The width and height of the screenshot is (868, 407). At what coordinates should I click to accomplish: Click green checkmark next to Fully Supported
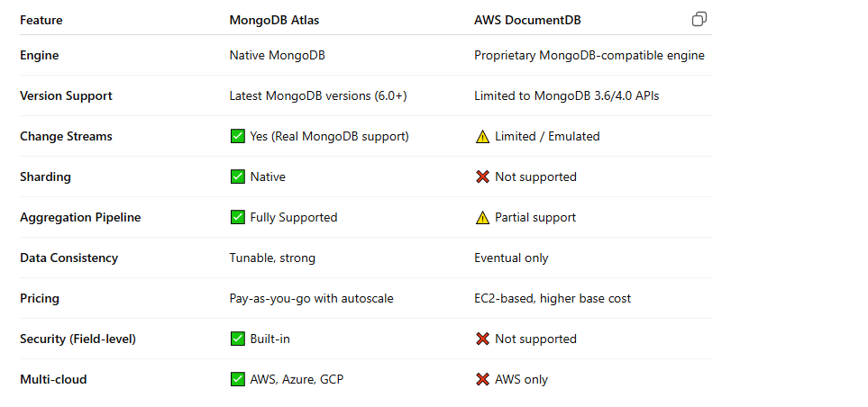pos(237,217)
